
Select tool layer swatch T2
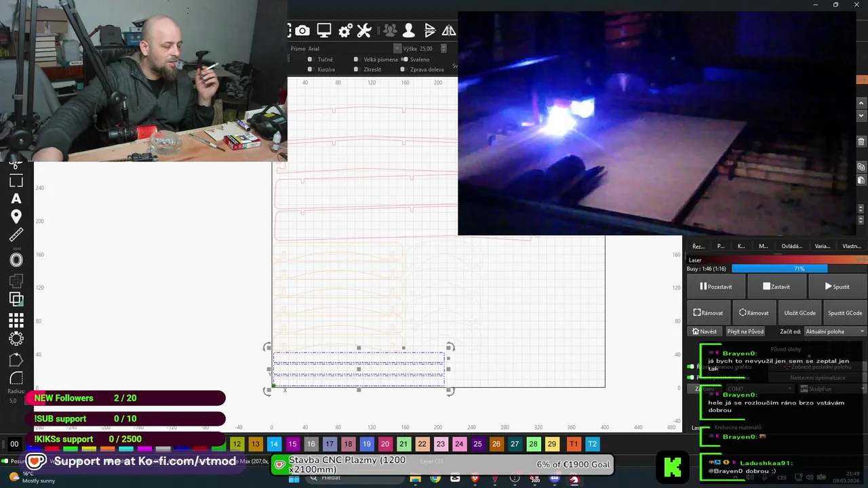[592, 444]
